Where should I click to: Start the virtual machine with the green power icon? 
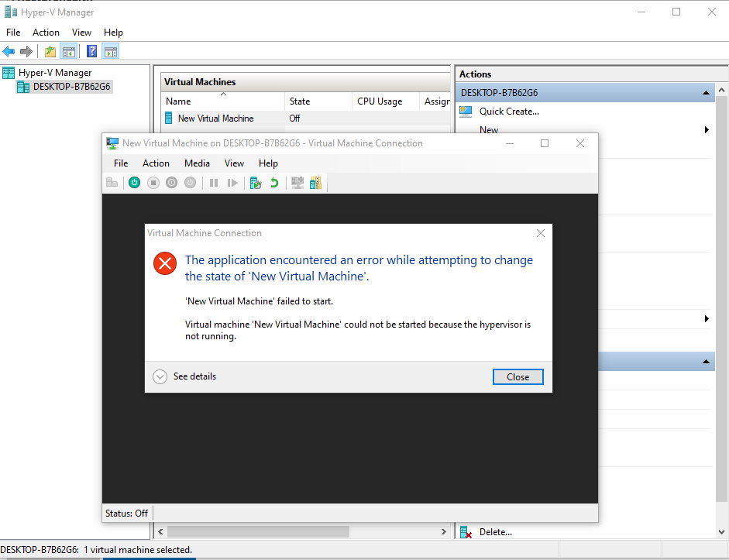(x=134, y=183)
